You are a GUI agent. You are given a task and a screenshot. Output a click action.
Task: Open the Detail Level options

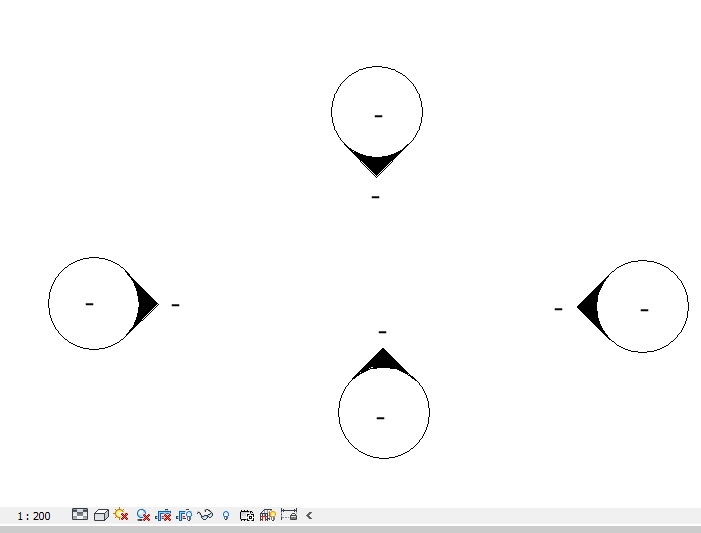click(x=80, y=515)
